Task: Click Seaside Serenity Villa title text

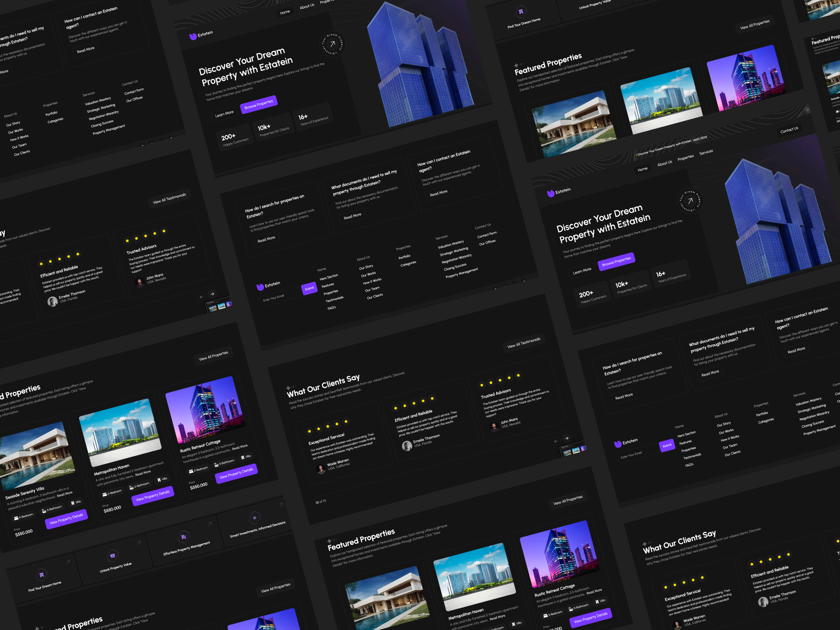Action: [x=25, y=493]
